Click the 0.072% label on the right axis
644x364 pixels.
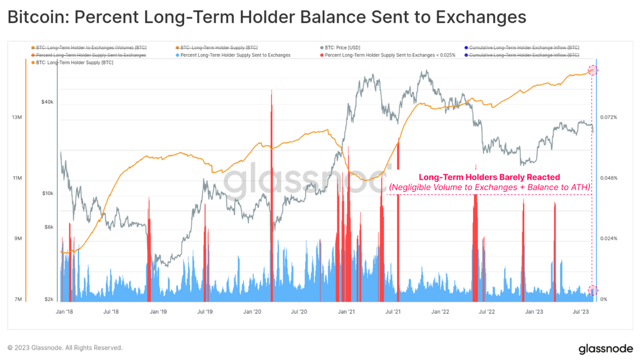coord(608,117)
